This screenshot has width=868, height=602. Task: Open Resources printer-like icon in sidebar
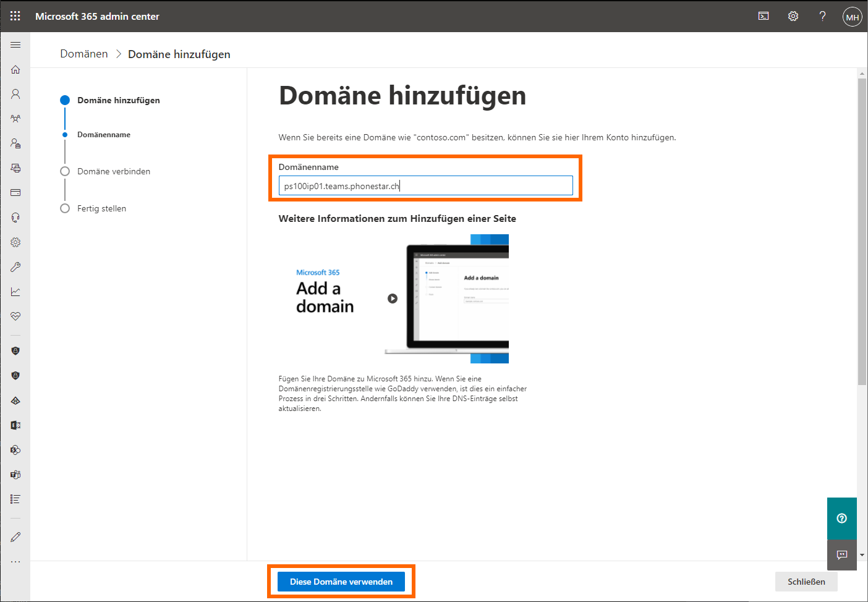[x=15, y=168]
